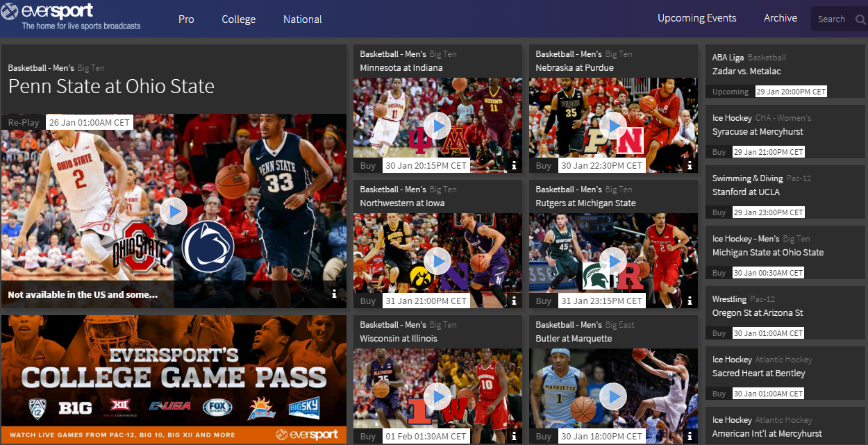Play the Minnesota at Indiana video
This screenshot has width=868, height=445.
coord(437,126)
